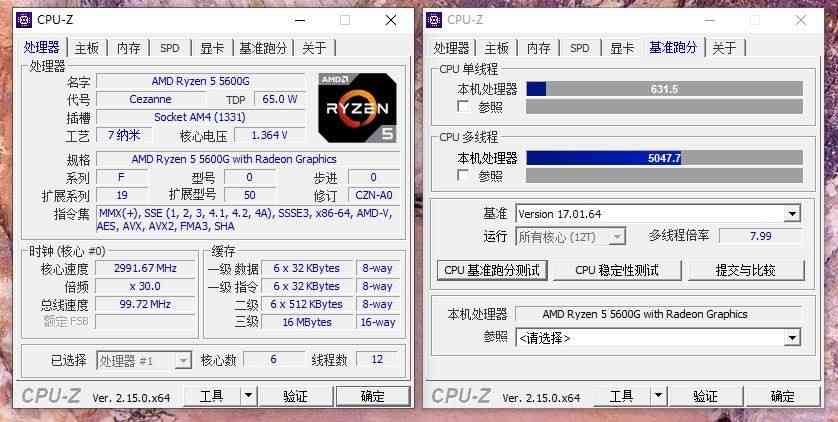
Task: Click the CPU-Z app icon in right window title bar
Action: (434, 20)
